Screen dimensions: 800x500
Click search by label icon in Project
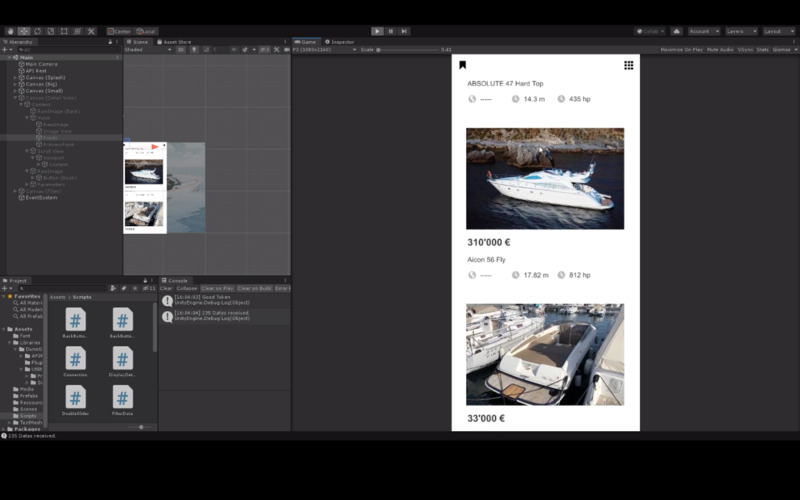tap(123, 288)
